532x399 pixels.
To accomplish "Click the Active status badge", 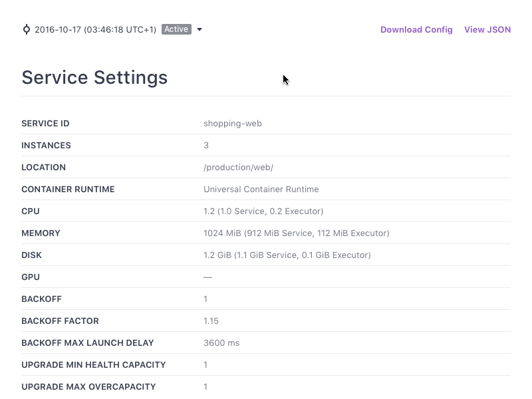I will tap(176, 29).
